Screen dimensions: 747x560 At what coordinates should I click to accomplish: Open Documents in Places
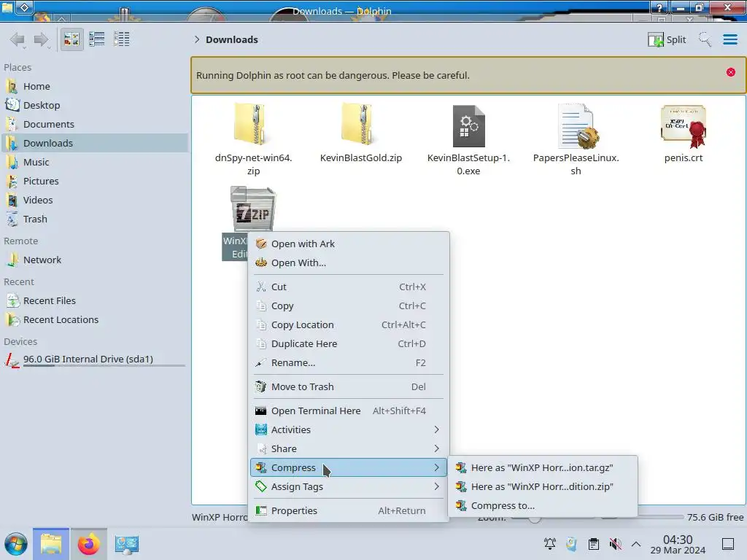tap(94, 124)
